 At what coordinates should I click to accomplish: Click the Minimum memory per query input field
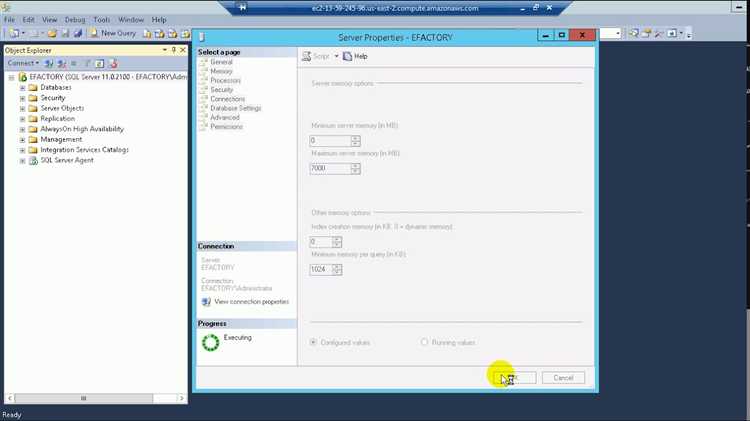point(321,269)
